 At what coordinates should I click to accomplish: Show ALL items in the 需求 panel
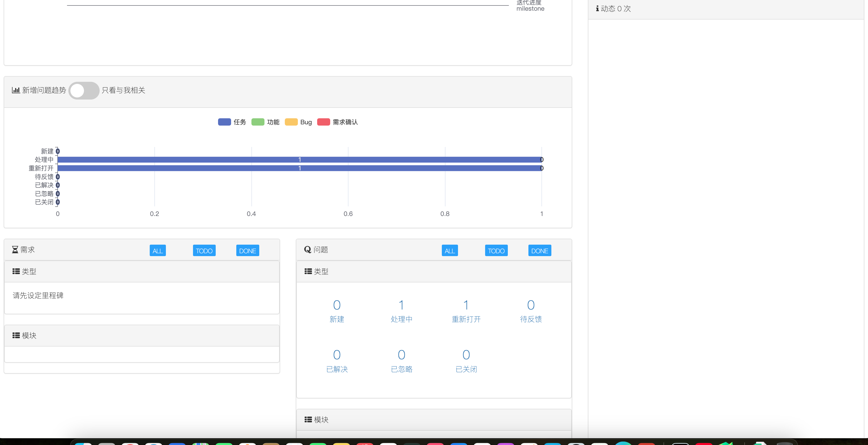coord(158,250)
